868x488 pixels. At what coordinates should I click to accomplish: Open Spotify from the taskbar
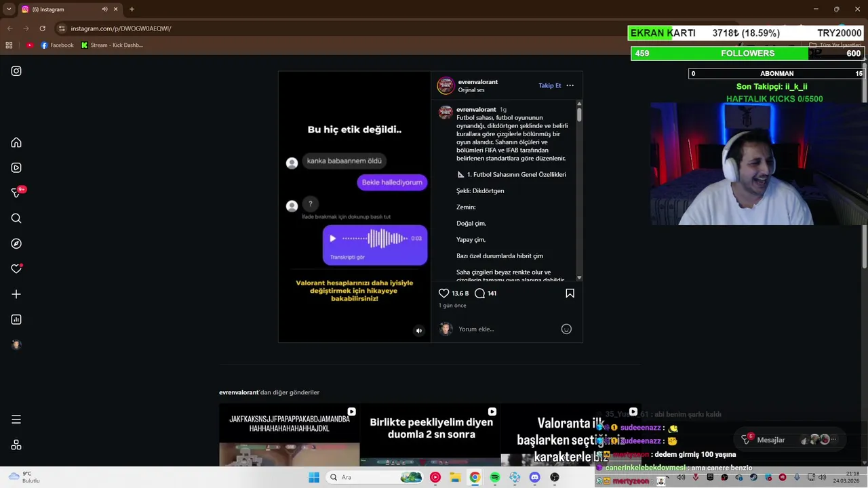495,477
